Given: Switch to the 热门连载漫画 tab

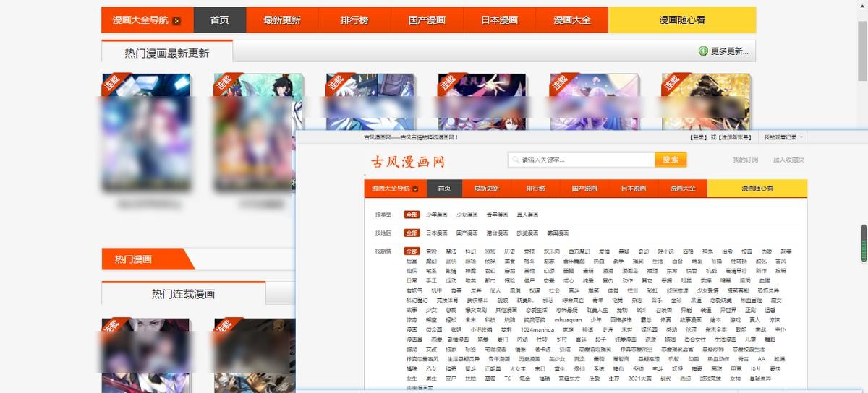Looking at the screenshot, I should (183, 294).
